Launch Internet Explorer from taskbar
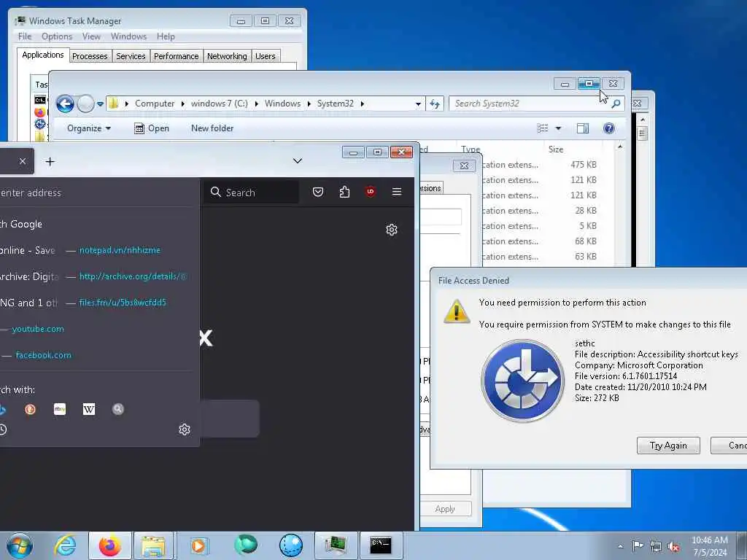 click(65, 545)
